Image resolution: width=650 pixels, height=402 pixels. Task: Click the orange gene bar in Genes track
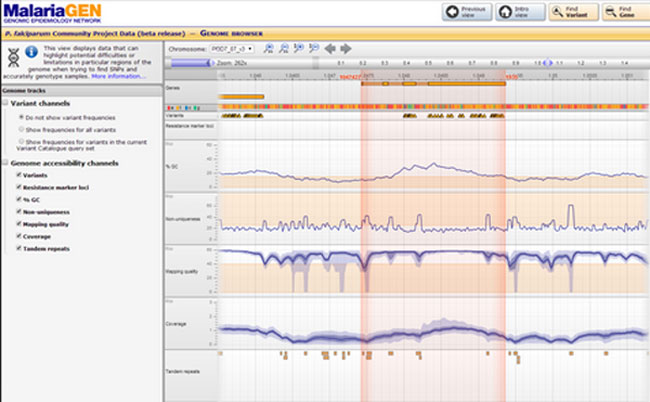coord(243,96)
